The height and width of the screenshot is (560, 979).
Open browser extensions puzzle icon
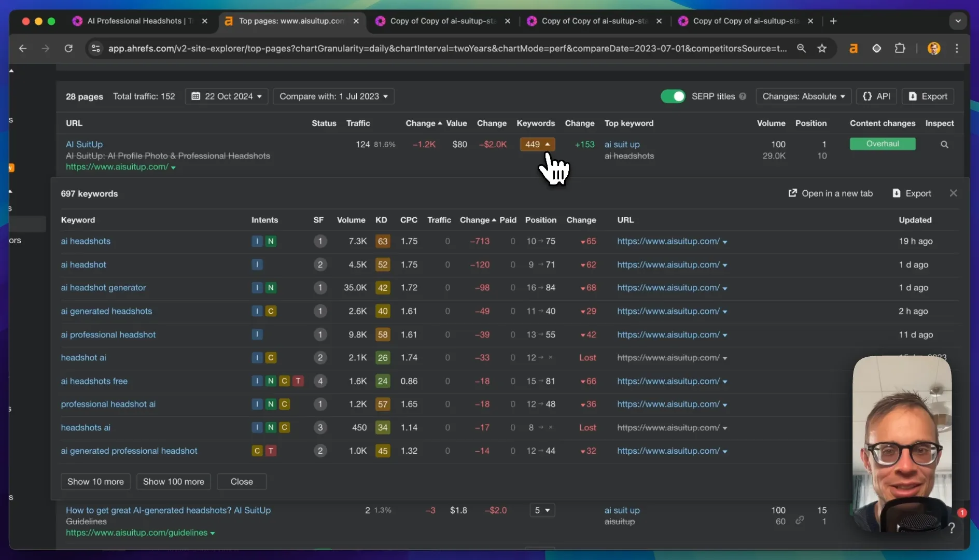[900, 48]
